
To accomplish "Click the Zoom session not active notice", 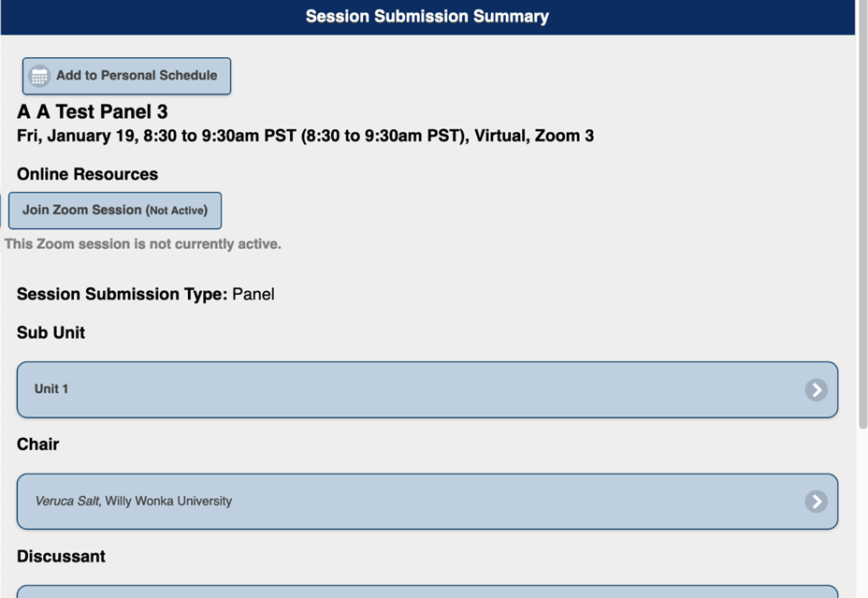I will 142,244.
